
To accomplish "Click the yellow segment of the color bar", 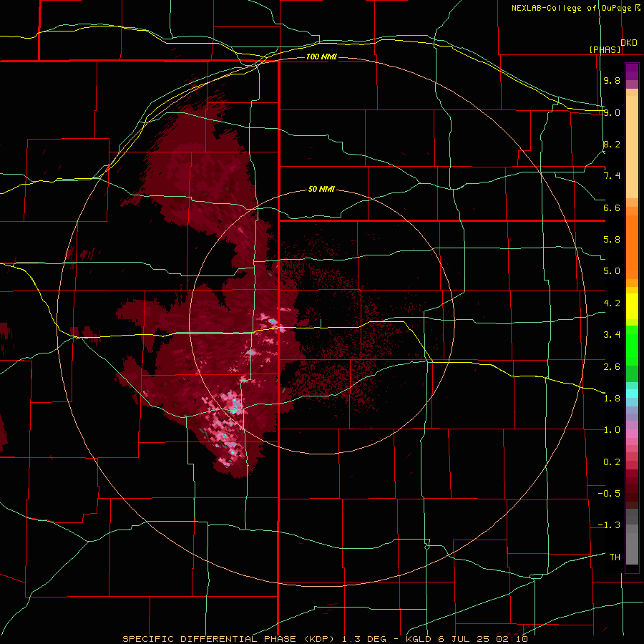I will (632, 306).
